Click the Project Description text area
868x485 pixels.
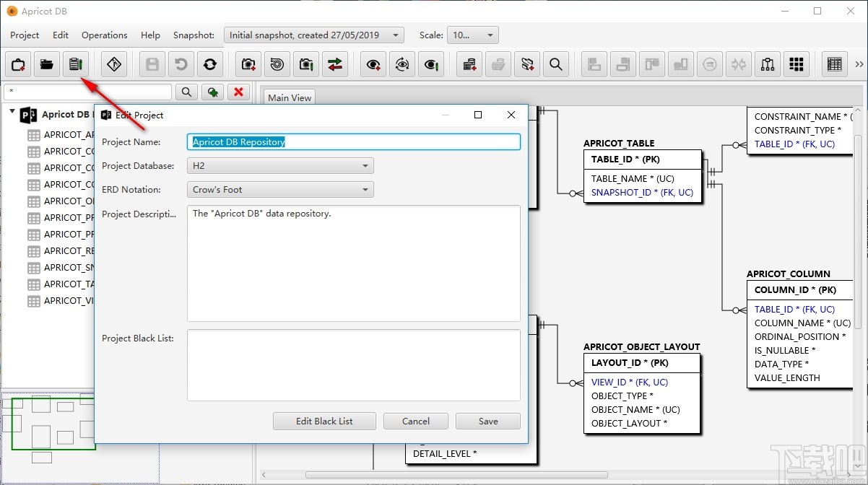[x=354, y=263]
